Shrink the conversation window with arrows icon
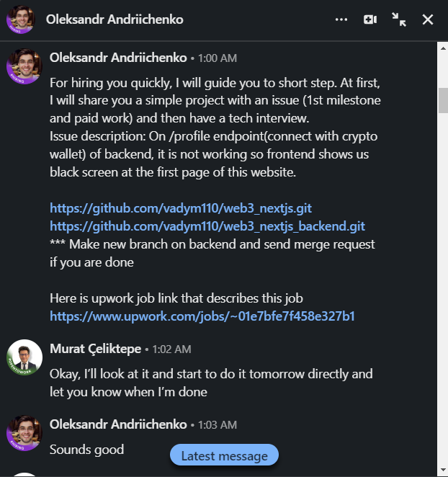The width and height of the screenshot is (448, 477). (399, 19)
